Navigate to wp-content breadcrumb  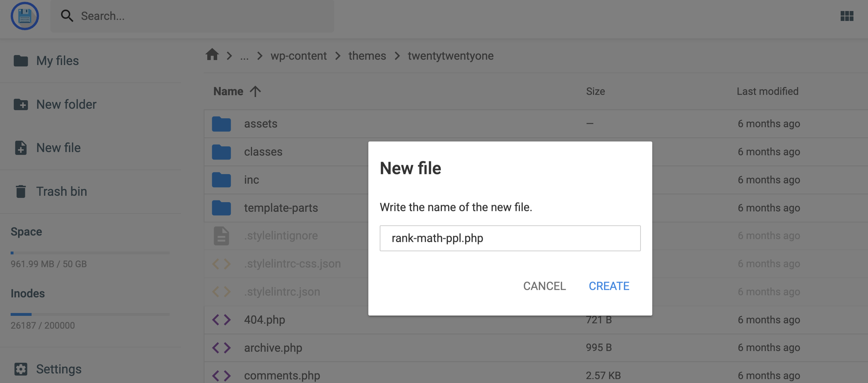[x=298, y=56]
